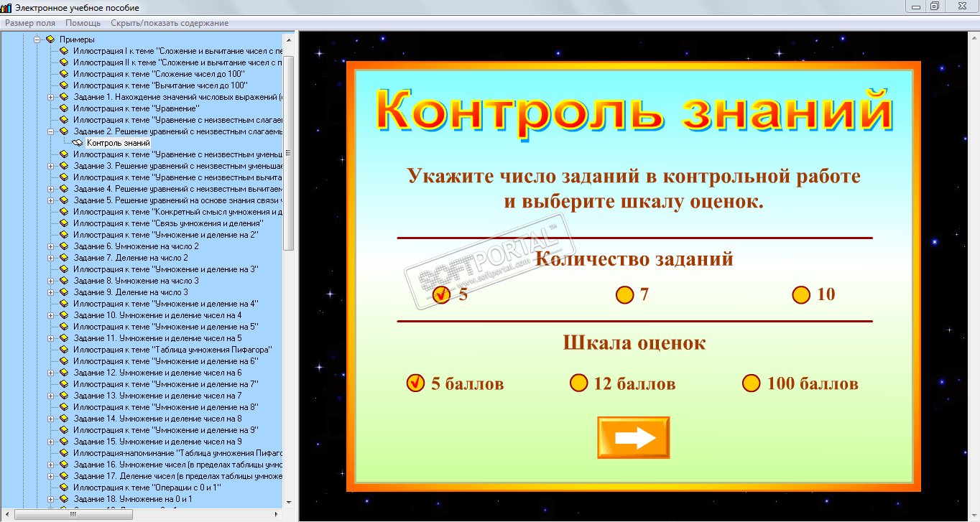Click book icon of "Умножение и деление на 3"
The image size is (980, 522).
(x=64, y=269)
